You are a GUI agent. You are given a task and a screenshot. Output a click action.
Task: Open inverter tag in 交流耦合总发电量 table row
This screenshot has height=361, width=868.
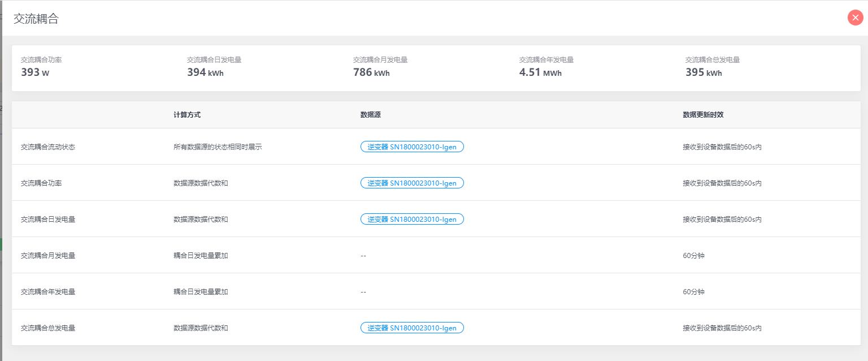point(412,328)
